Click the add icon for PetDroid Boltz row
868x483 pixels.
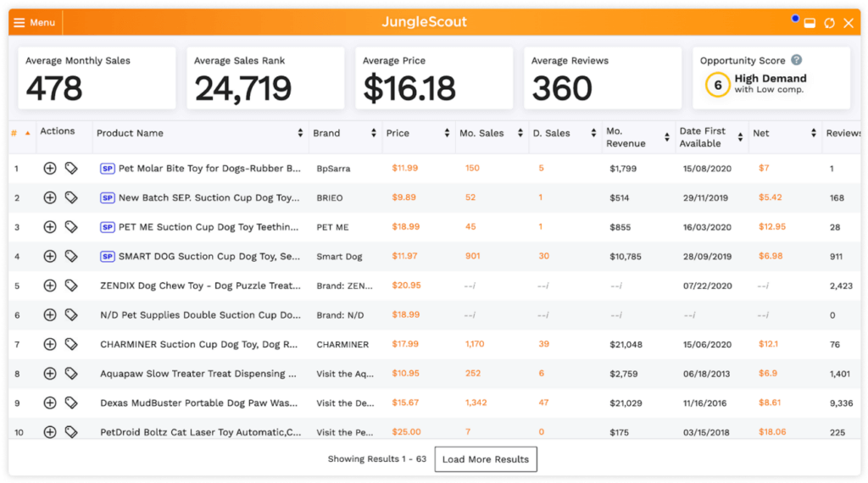(x=50, y=432)
